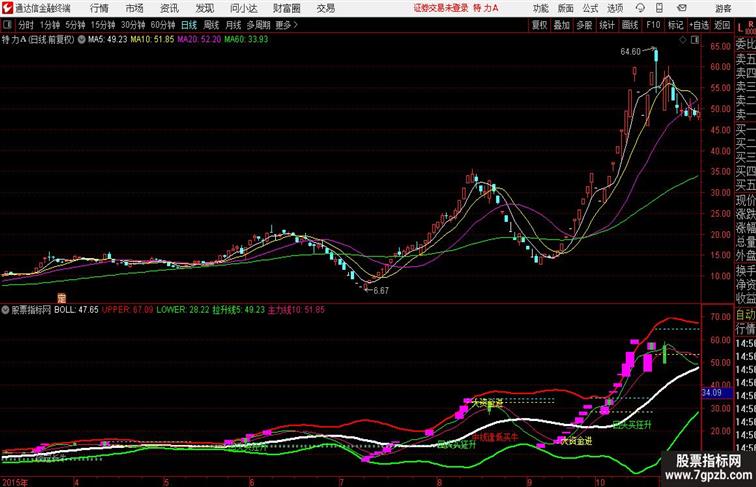Open the 市场 menu
This screenshot has width=756, height=487.
[134, 8]
